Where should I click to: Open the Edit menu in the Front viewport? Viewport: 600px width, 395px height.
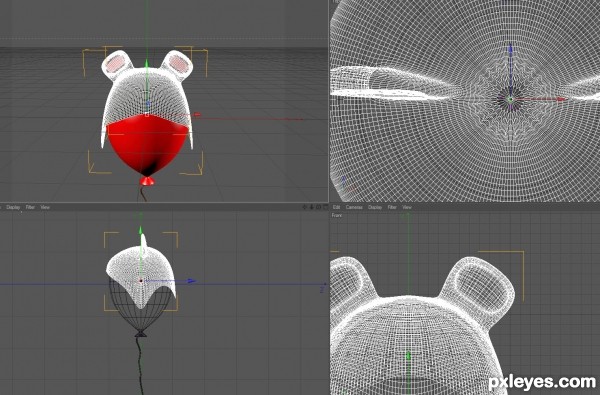(336, 207)
